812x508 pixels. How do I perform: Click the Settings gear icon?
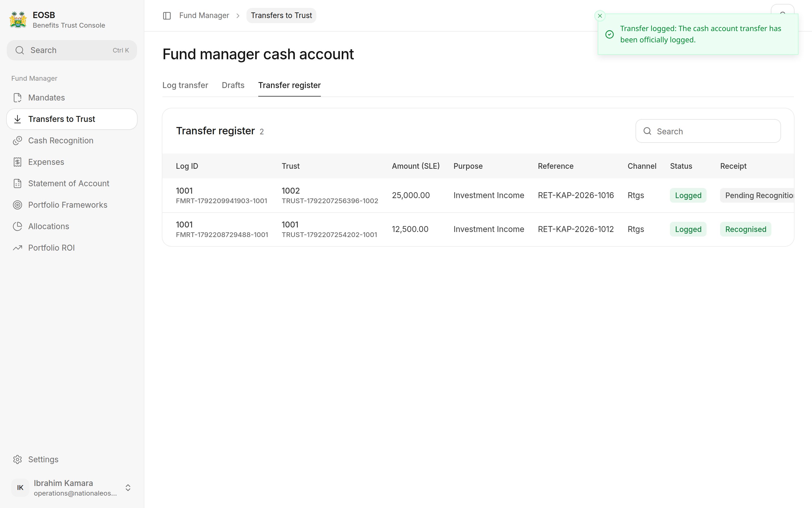[17, 460]
